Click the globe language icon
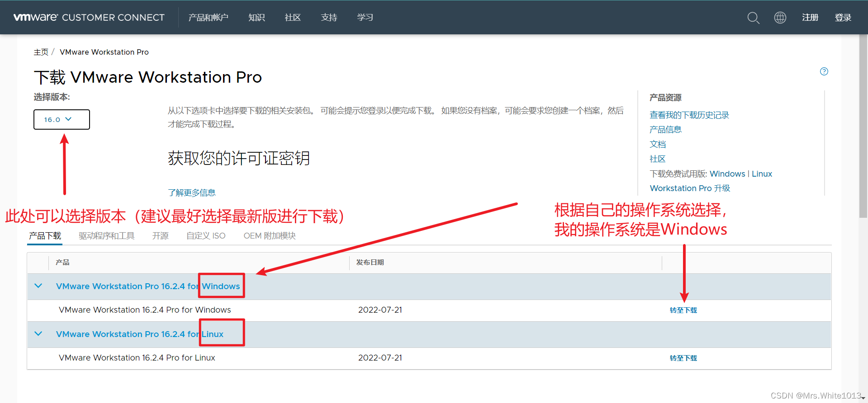The height and width of the screenshot is (403, 868). (780, 18)
